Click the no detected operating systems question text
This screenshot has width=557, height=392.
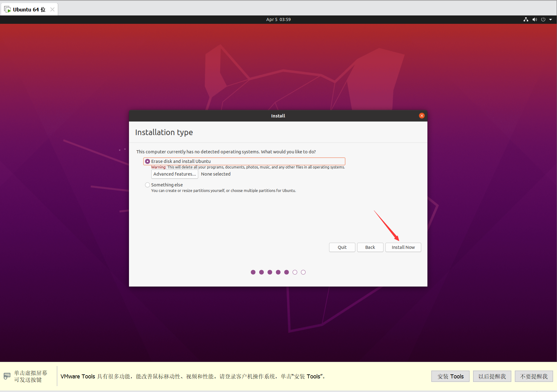click(x=226, y=152)
